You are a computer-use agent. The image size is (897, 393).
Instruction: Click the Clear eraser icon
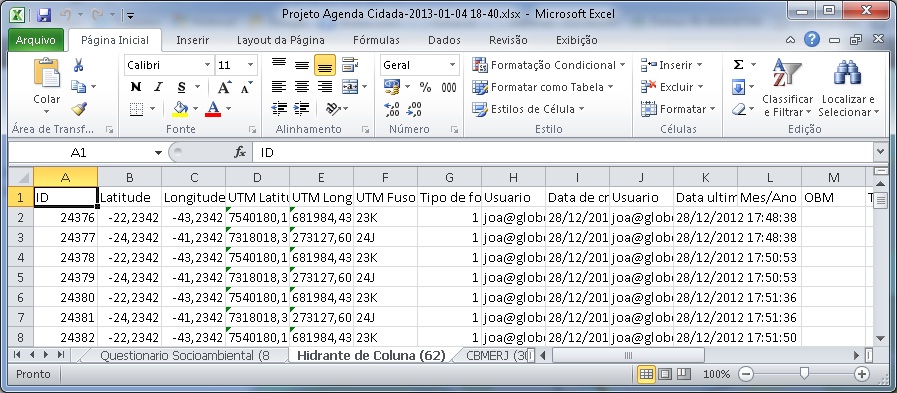pyautogui.click(x=739, y=109)
